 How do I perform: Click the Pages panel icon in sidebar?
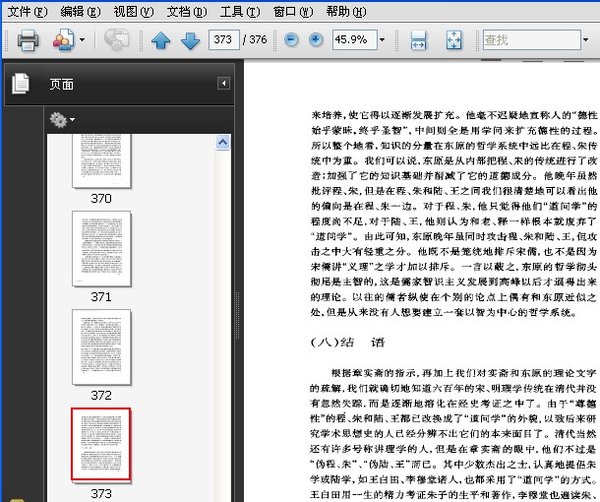coord(20,85)
